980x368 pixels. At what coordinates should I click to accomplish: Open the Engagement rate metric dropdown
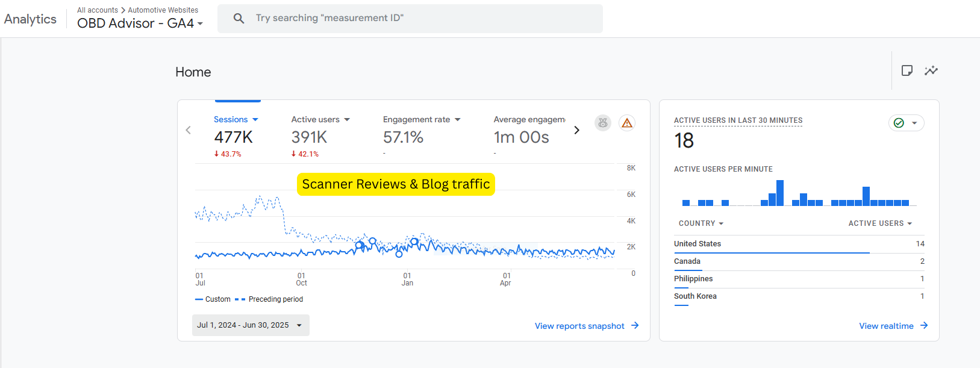(422, 120)
